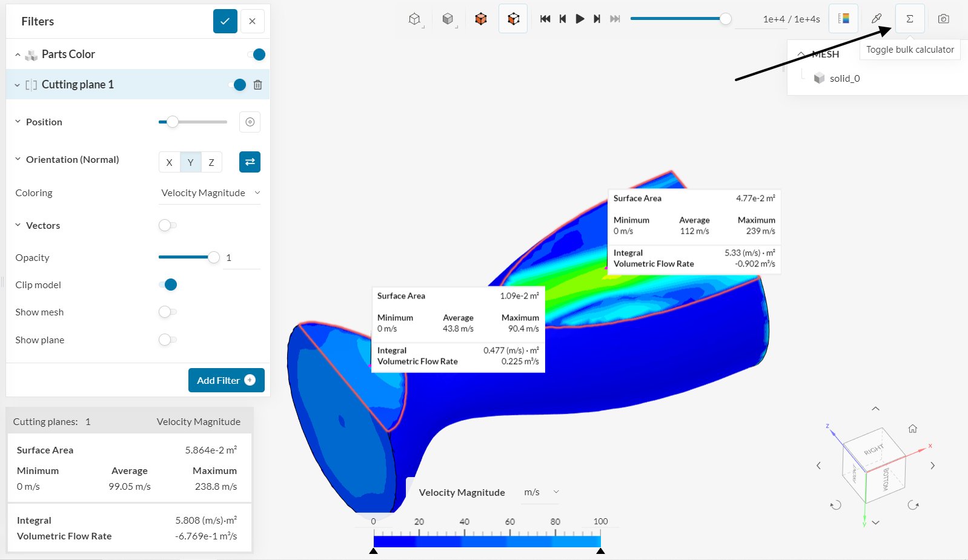
Task: Collapse the Position settings chevron
Action: pos(18,122)
